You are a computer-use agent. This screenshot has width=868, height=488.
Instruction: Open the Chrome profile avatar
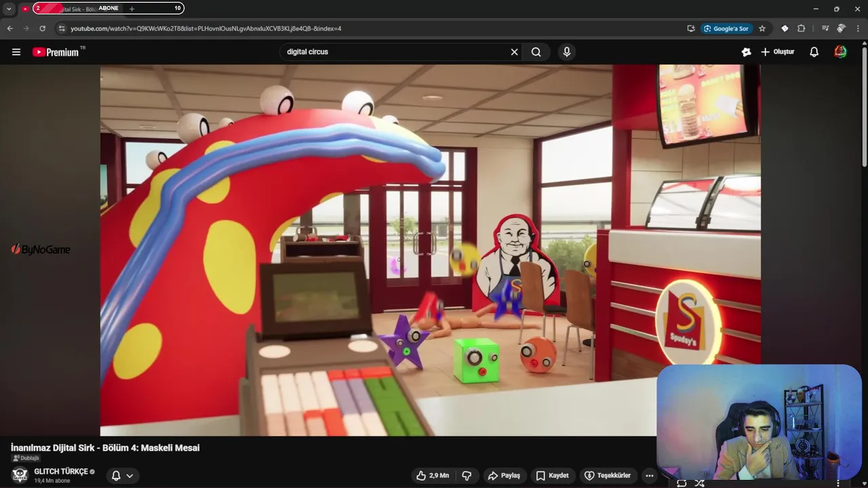click(842, 28)
